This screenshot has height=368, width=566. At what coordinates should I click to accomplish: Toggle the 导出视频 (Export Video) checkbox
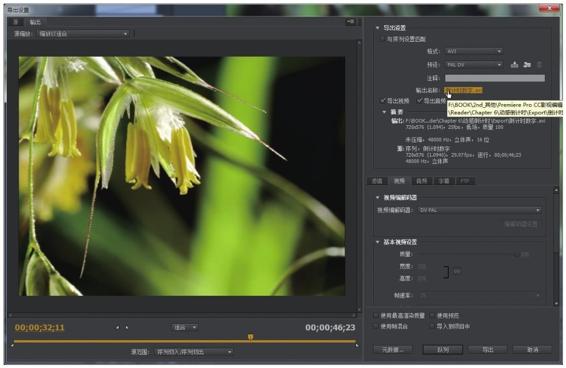pos(383,100)
